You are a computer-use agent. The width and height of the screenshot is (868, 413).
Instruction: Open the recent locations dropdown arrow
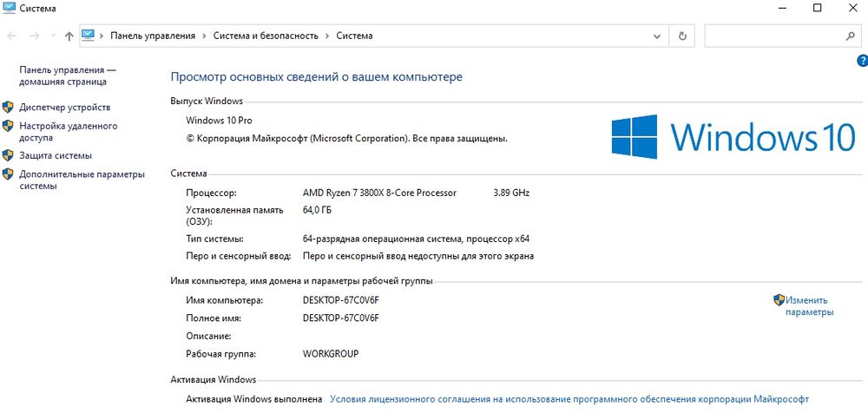pyautogui.click(x=52, y=36)
